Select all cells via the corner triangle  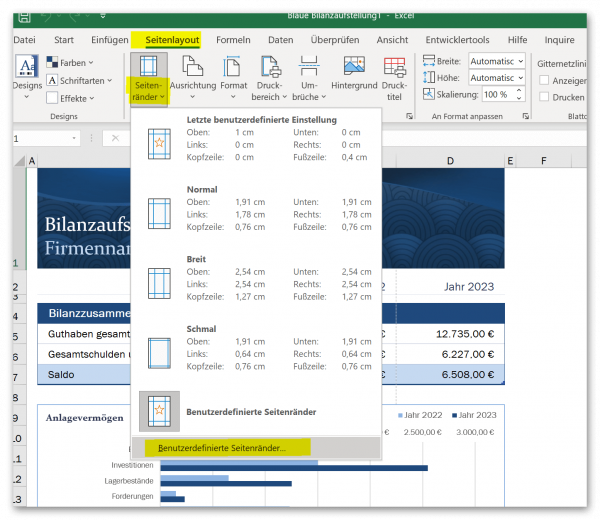20,161
